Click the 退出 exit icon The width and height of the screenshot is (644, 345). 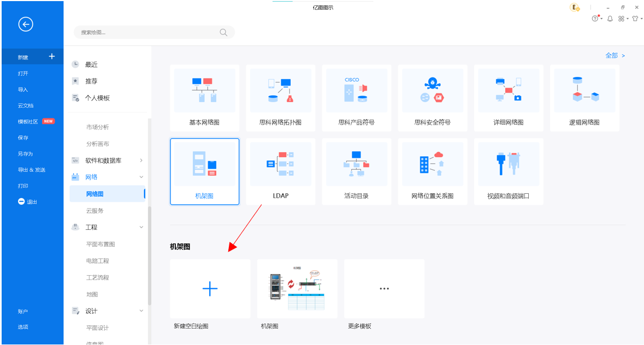(21, 201)
